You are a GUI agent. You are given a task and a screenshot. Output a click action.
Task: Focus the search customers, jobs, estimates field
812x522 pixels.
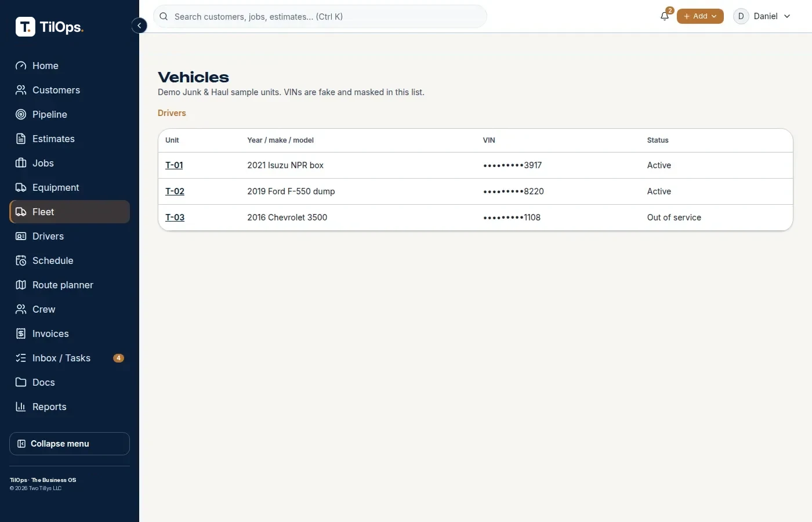320,16
